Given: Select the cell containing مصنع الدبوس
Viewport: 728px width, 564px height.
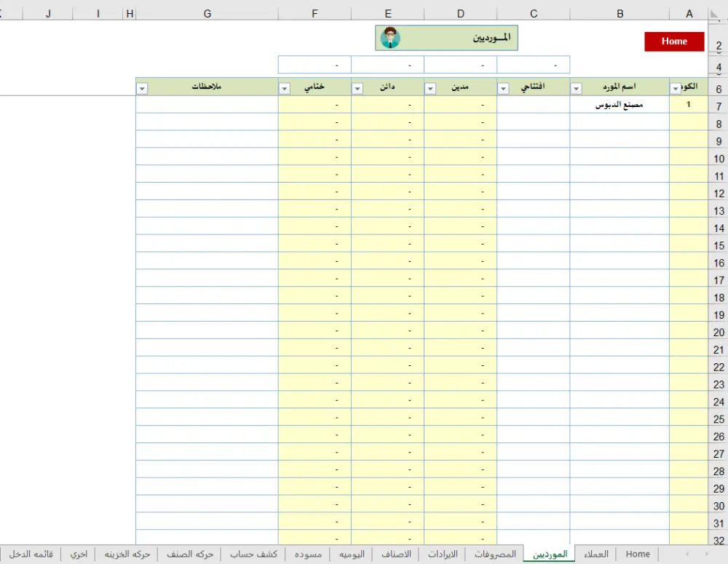Looking at the screenshot, I should click(620, 104).
